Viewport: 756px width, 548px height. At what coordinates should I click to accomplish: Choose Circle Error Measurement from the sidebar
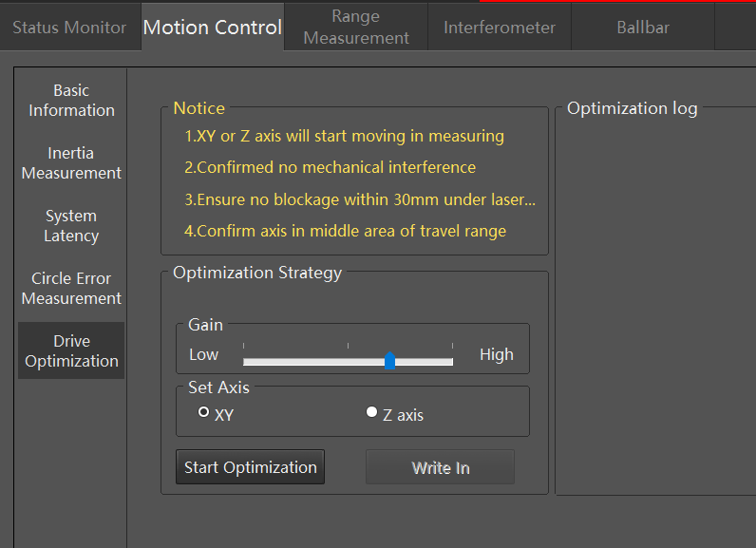(71, 288)
